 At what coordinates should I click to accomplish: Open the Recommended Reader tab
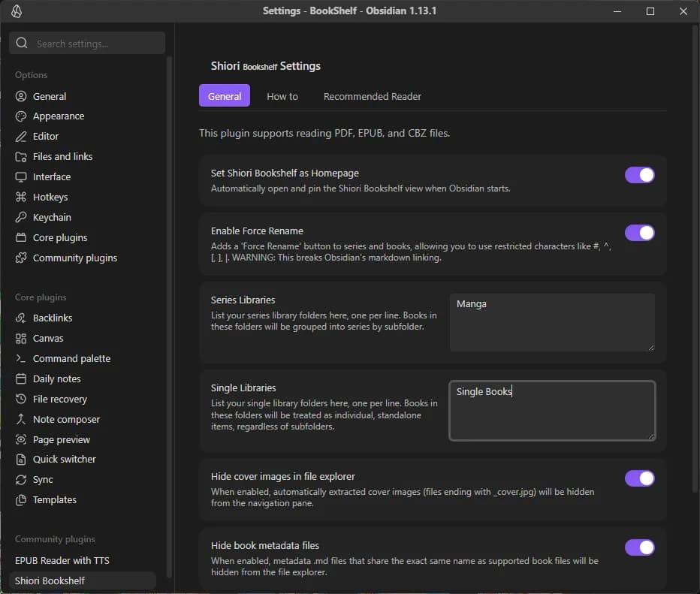(x=373, y=96)
